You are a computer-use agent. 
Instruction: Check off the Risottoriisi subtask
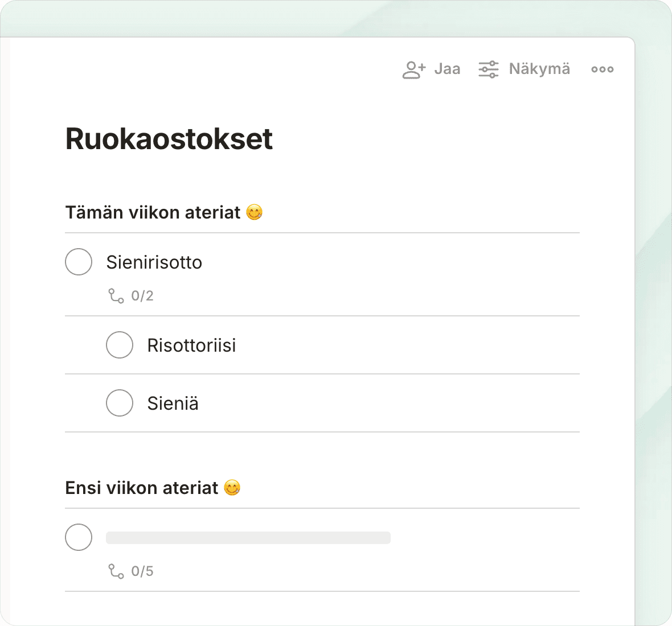pos(120,345)
